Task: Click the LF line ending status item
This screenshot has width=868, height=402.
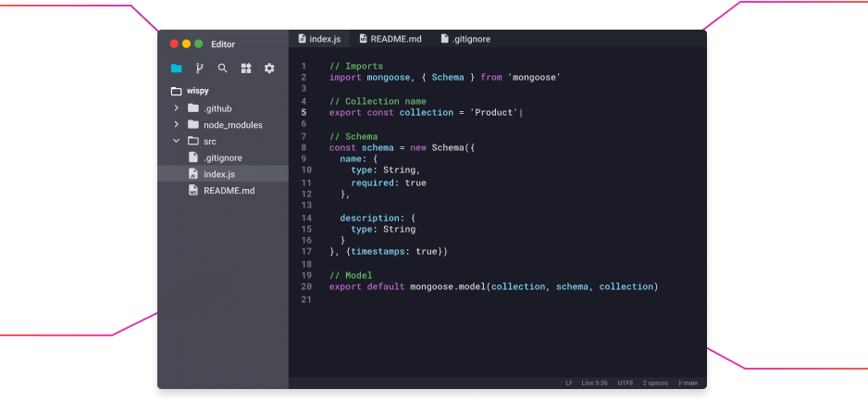Action: point(570,383)
